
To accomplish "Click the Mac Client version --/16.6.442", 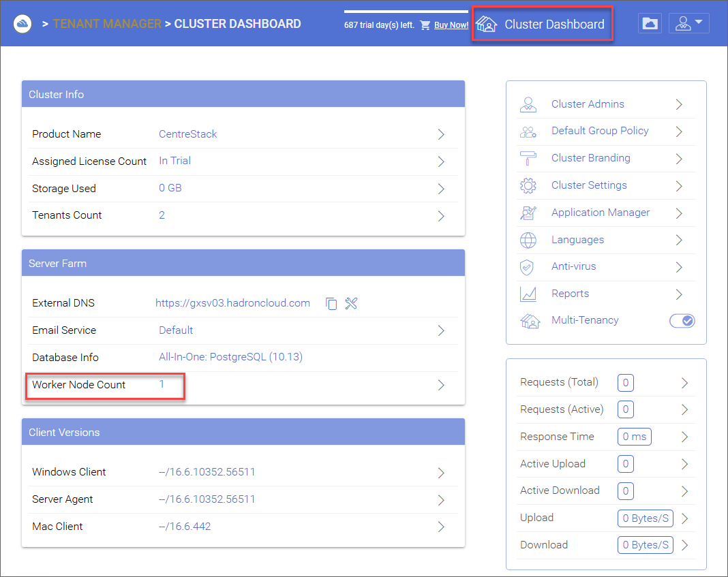I will (x=184, y=527).
